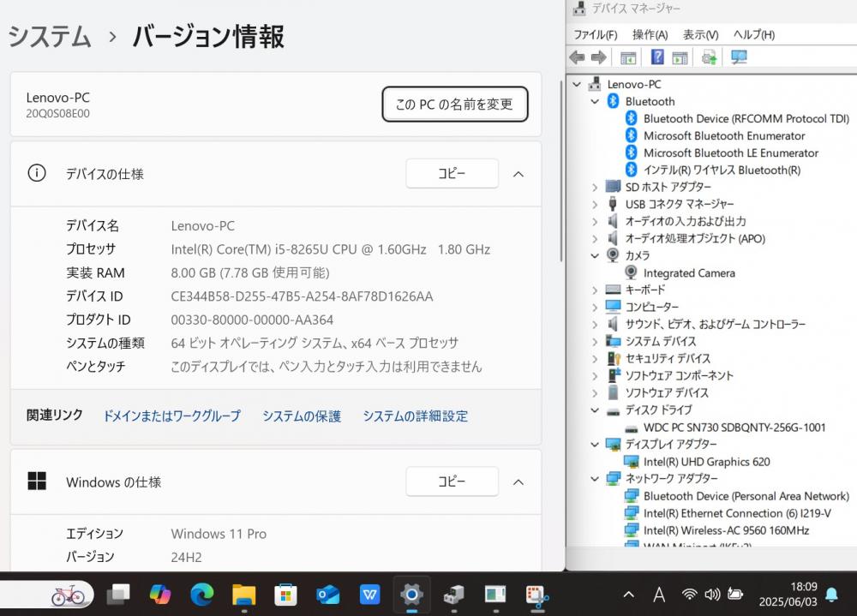The image size is (857, 616).
Task: Click the webcam icon for Integrated Camera
Action: (631, 272)
